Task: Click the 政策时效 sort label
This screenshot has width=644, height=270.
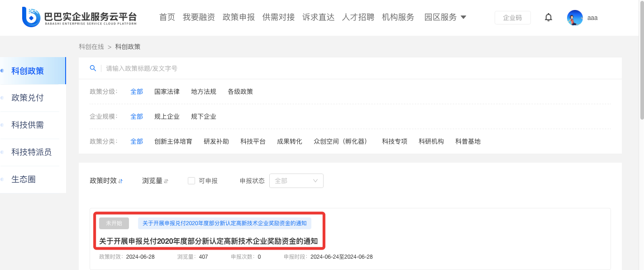Action: (103, 181)
